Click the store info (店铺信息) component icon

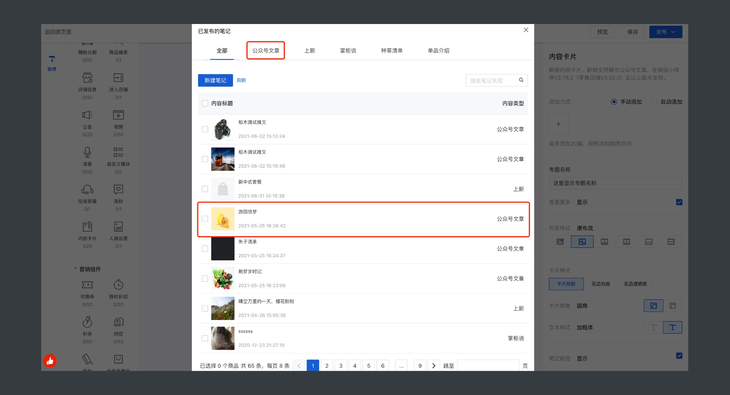[87, 78]
